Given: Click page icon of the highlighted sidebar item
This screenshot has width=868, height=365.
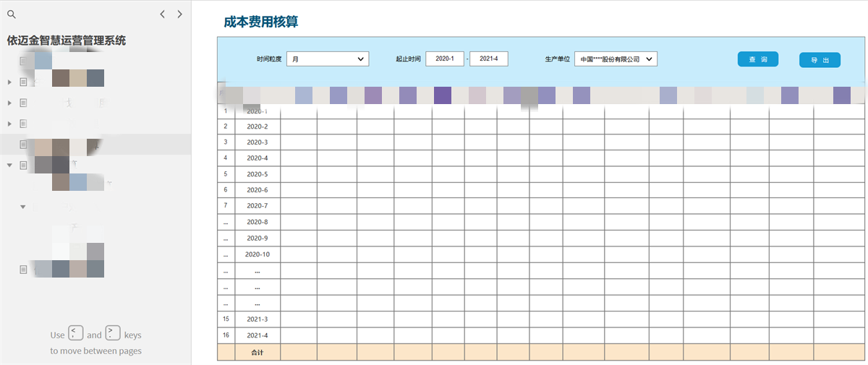Looking at the screenshot, I should point(24,145).
